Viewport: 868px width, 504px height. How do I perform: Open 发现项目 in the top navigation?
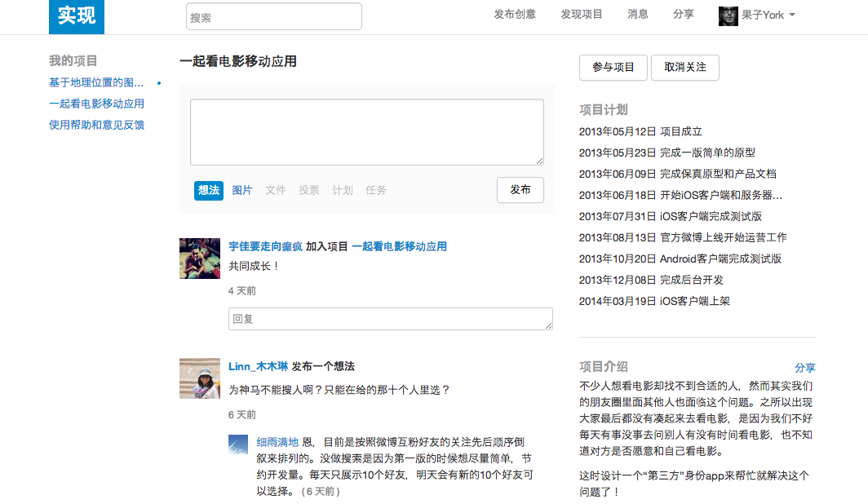[x=582, y=13]
